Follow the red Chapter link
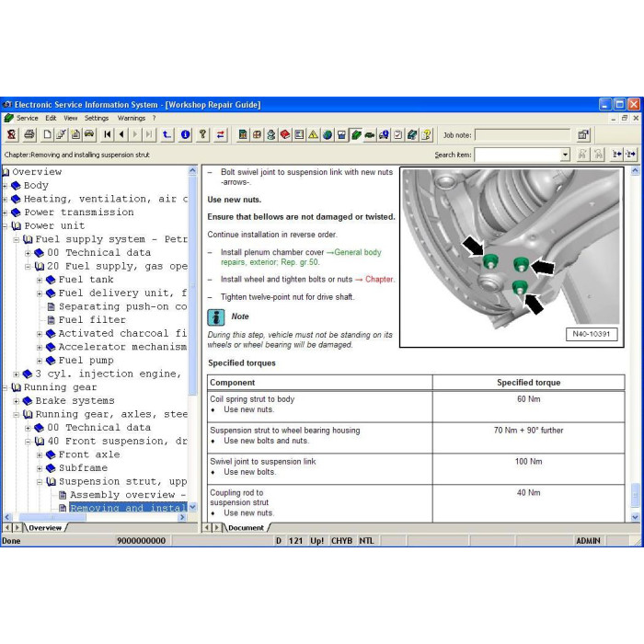Viewport: 644px width, 644px height. [x=379, y=280]
